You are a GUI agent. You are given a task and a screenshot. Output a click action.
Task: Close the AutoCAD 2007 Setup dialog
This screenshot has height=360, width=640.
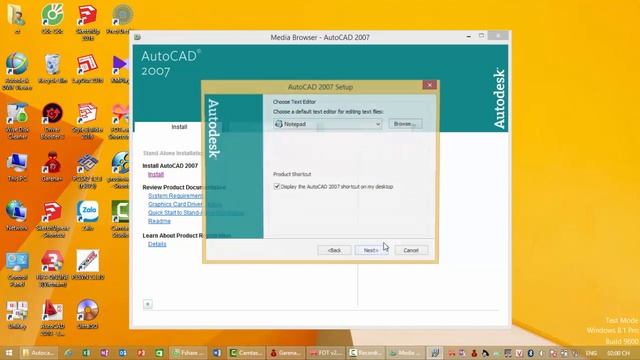429,85
